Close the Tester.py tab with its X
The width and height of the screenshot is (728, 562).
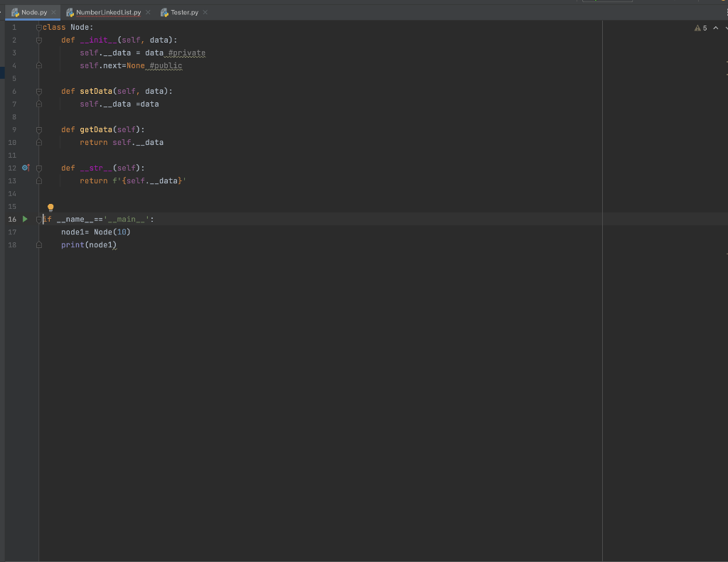[x=204, y=12]
